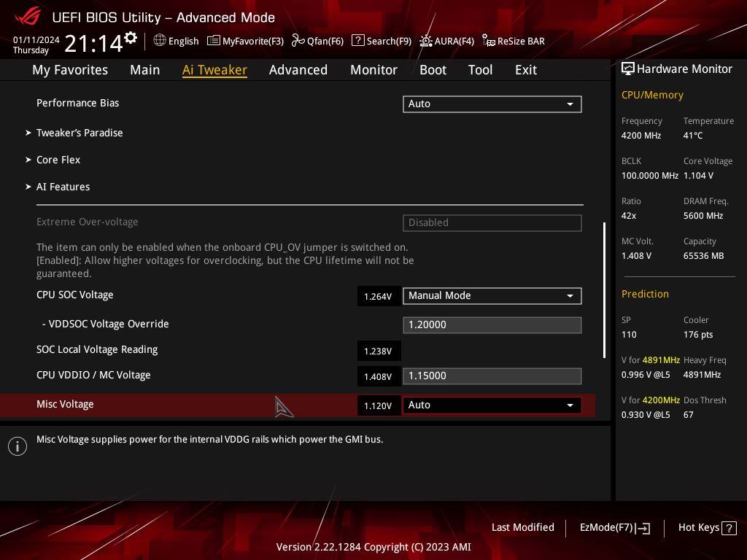
Task: Switch to the Boot tab
Action: point(433,70)
